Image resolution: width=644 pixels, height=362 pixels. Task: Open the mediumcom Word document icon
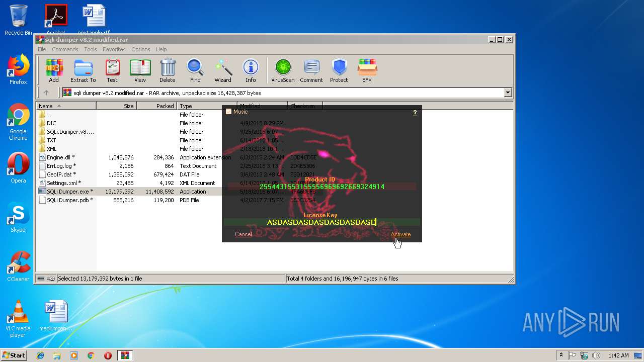click(56, 316)
